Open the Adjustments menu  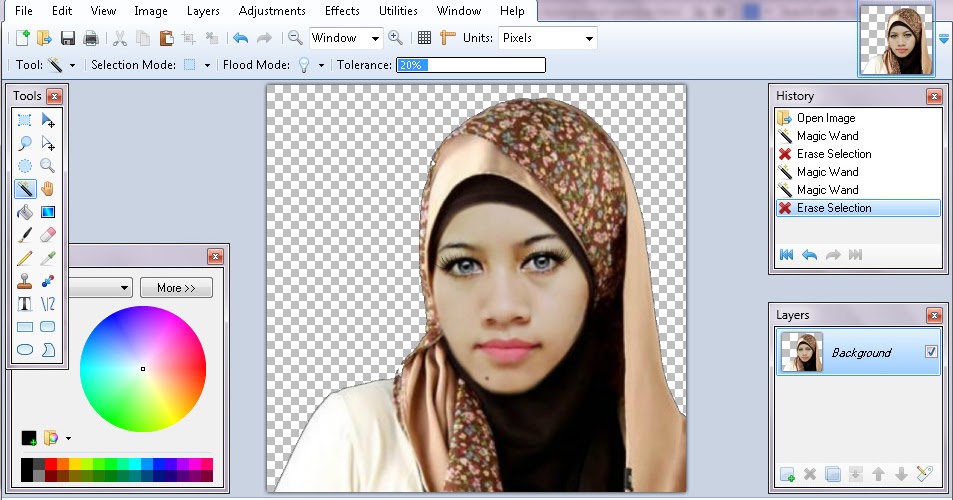tap(272, 11)
